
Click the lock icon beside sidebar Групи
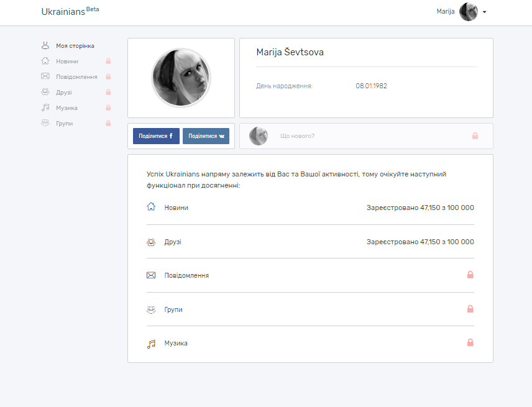[108, 123]
